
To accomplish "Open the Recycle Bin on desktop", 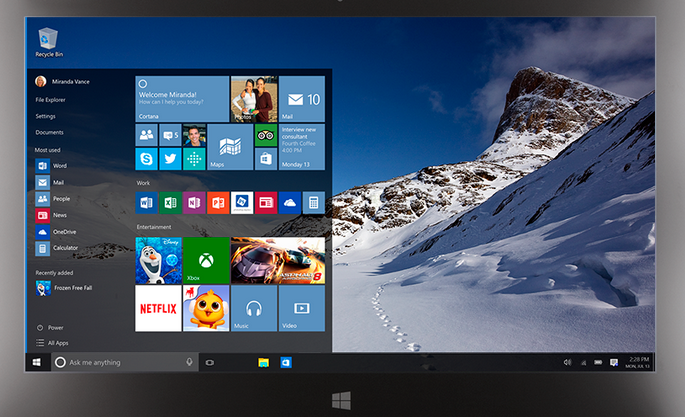I will 48,42.
